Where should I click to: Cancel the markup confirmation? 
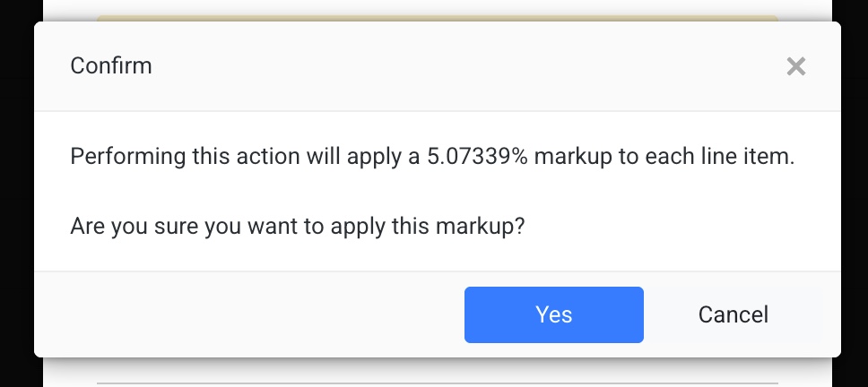(733, 314)
